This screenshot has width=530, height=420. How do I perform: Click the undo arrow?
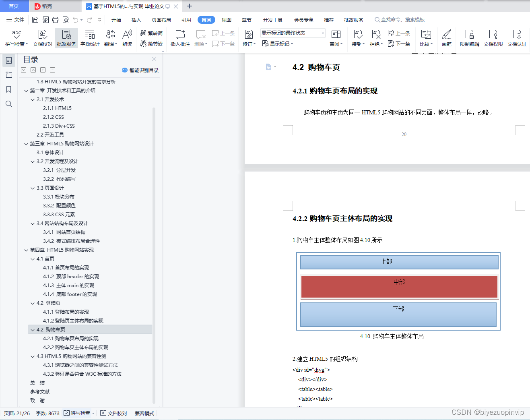tap(76, 20)
